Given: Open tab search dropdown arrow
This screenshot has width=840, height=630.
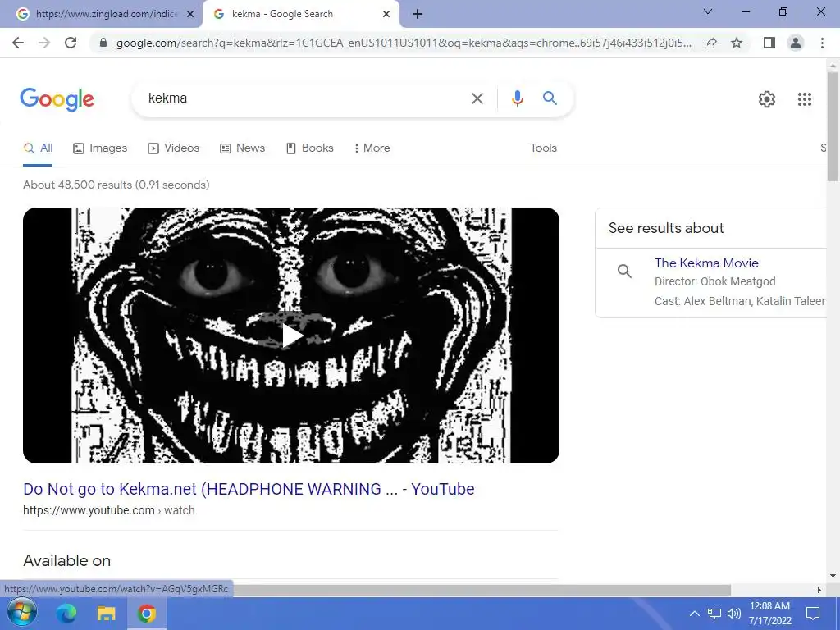Looking at the screenshot, I should coord(707,11).
